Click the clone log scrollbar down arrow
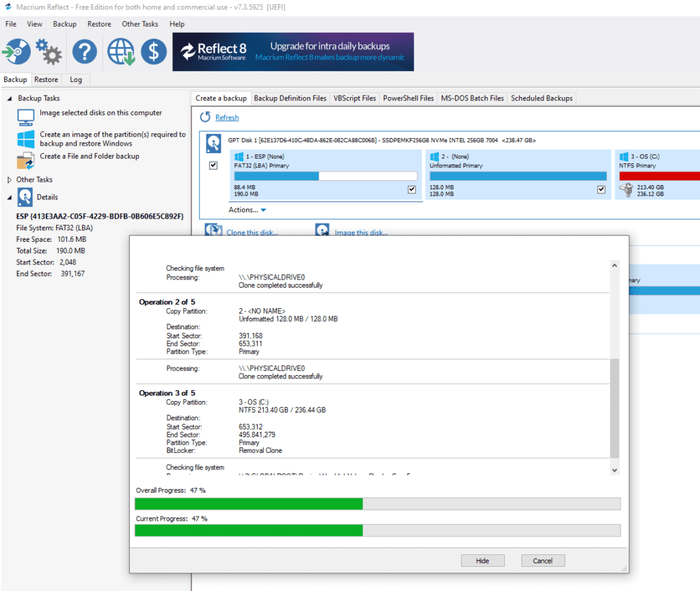 point(615,470)
